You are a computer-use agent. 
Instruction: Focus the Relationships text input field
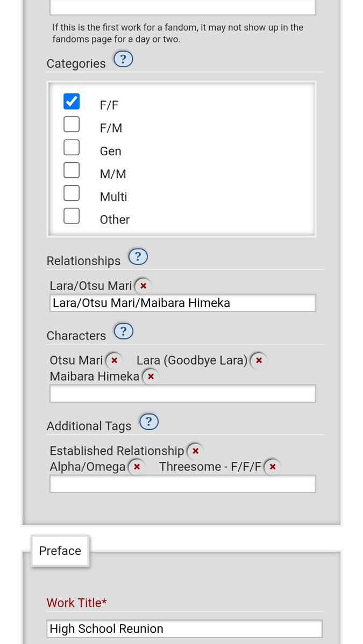182,303
